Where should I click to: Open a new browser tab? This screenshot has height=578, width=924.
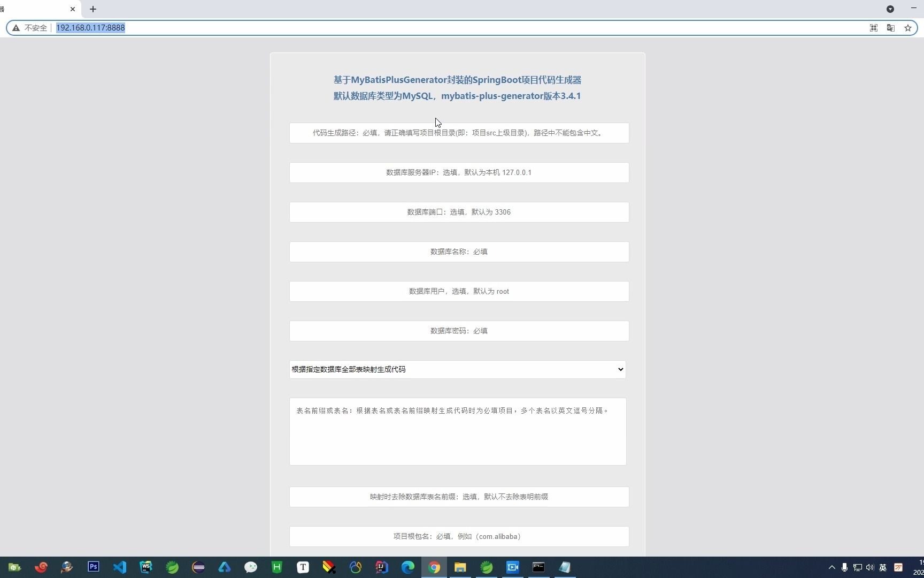coord(93,9)
